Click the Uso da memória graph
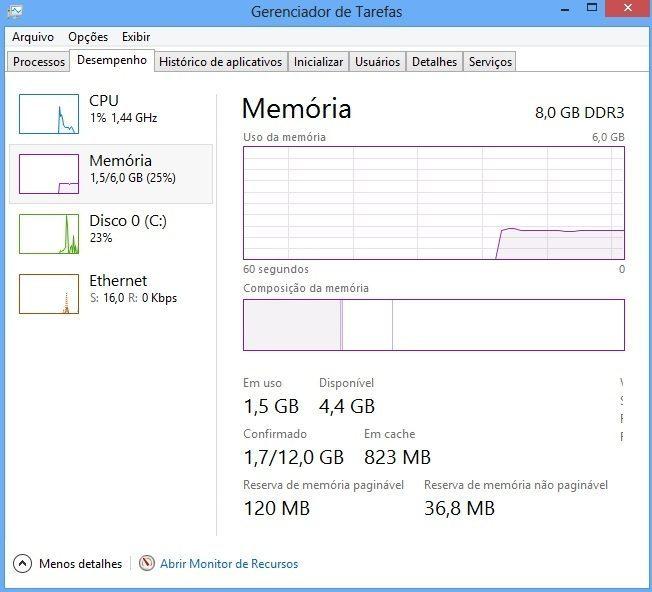The width and height of the screenshot is (652, 592). click(x=433, y=203)
